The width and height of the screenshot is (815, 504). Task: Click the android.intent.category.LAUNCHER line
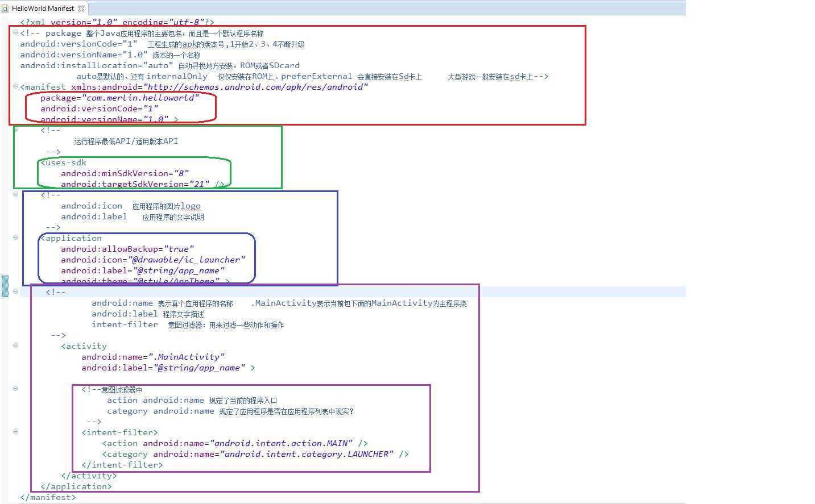coord(255,454)
